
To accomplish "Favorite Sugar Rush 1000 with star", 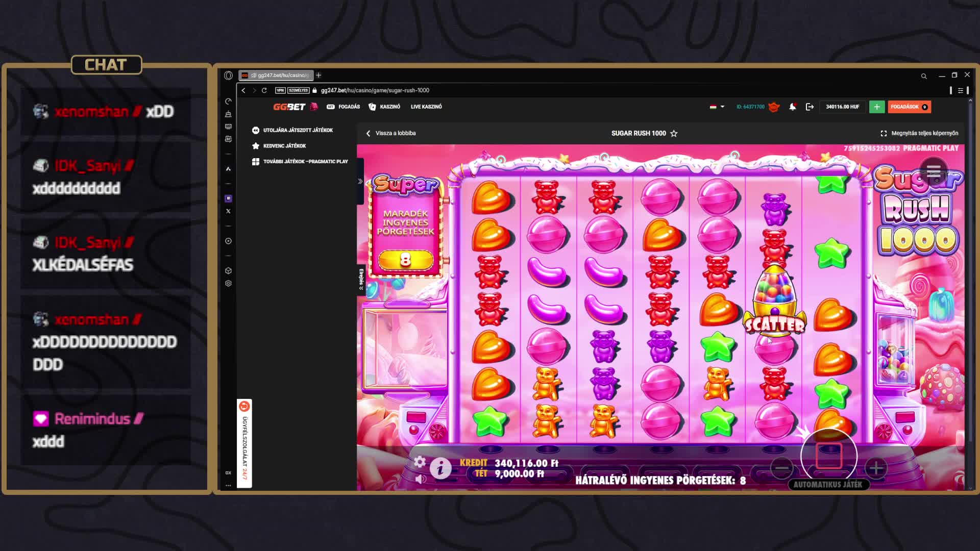I will click(674, 133).
